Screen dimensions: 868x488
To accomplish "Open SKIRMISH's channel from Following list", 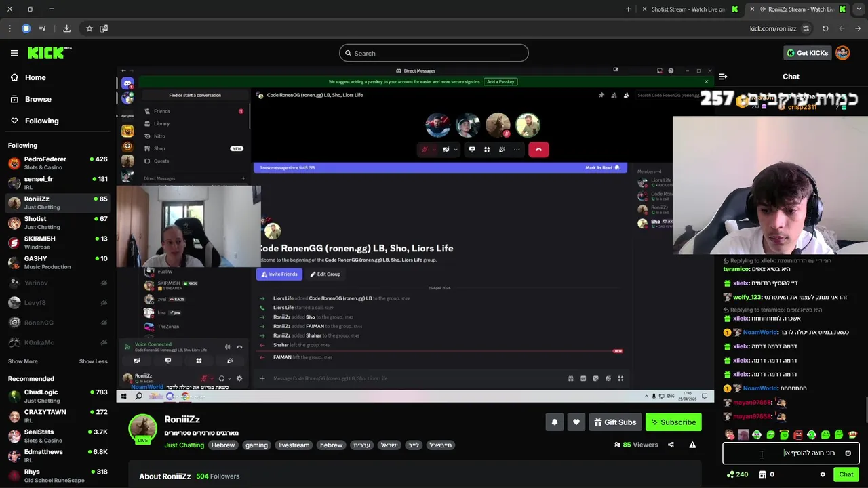I will coord(58,243).
